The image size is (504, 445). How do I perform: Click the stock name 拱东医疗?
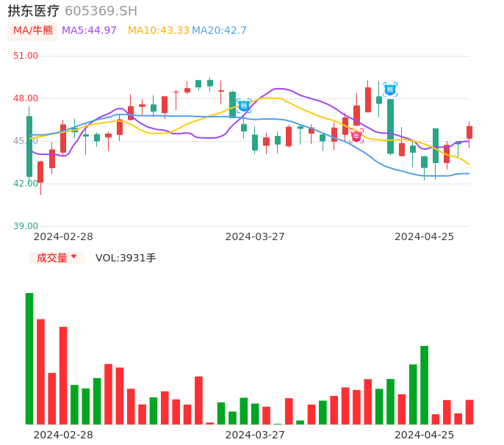tap(33, 11)
